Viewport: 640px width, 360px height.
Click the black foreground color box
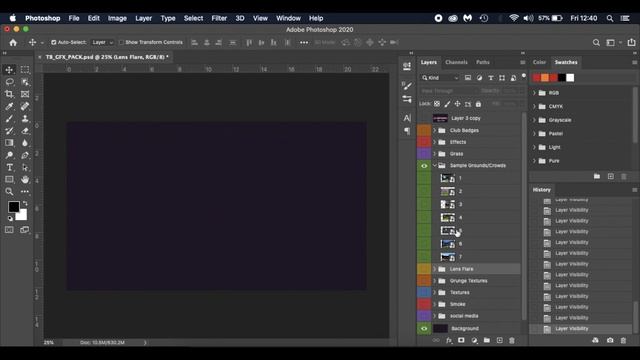13,207
